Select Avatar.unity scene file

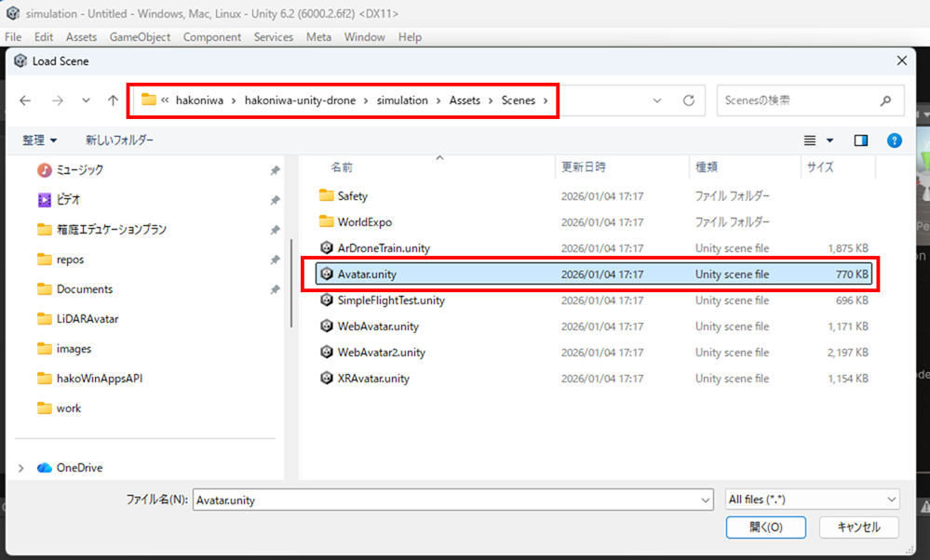594,274
